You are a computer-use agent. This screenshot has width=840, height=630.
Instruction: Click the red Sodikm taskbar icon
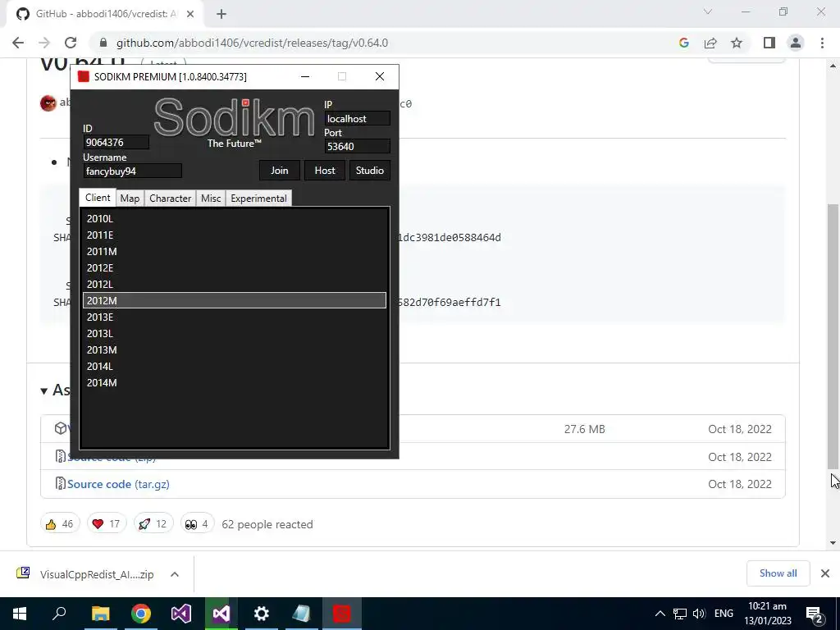pos(342,614)
